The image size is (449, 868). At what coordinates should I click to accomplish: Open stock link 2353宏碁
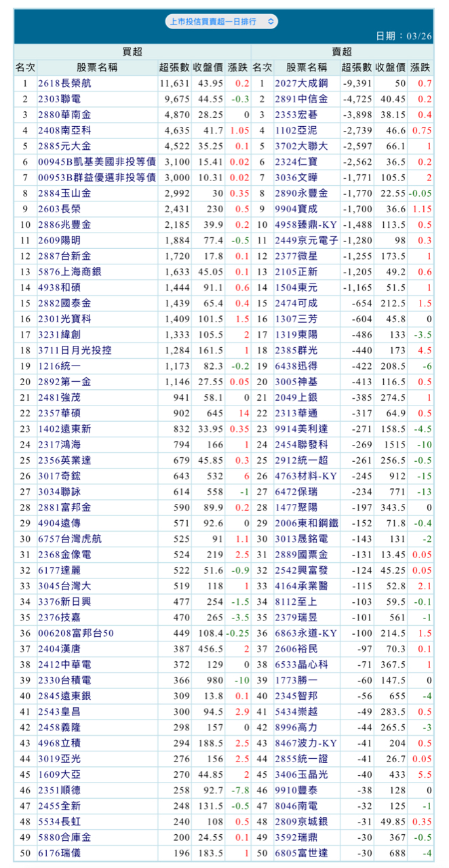295,115
